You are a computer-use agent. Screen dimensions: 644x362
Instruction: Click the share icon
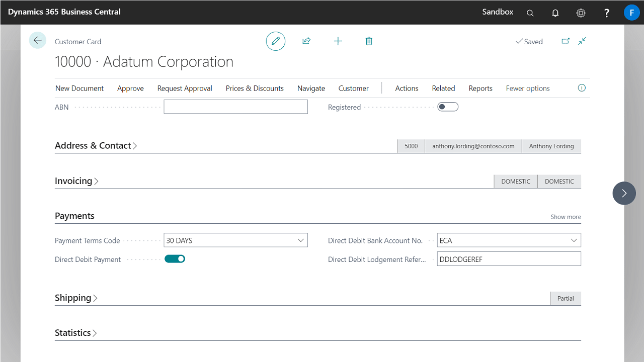(x=306, y=41)
